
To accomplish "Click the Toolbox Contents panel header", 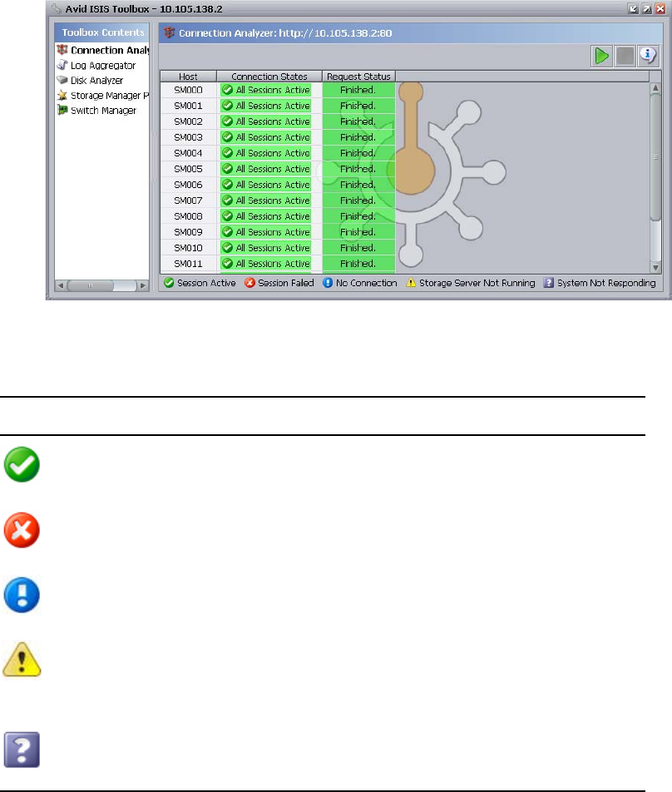I will (102, 32).
